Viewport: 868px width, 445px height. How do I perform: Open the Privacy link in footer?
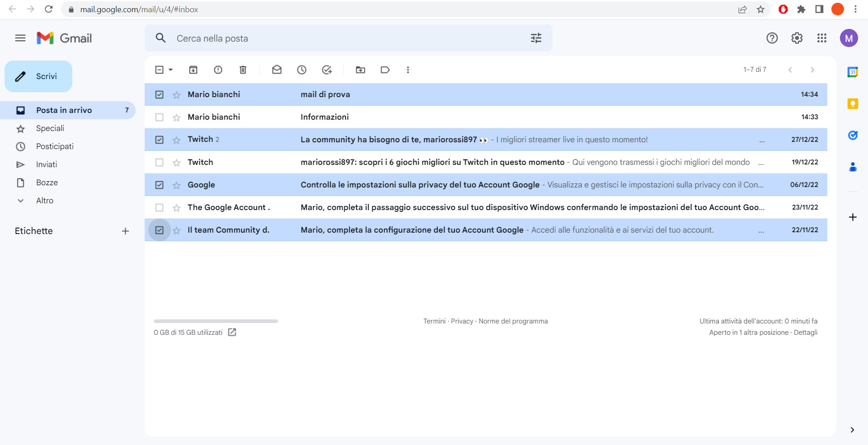[462, 321]
